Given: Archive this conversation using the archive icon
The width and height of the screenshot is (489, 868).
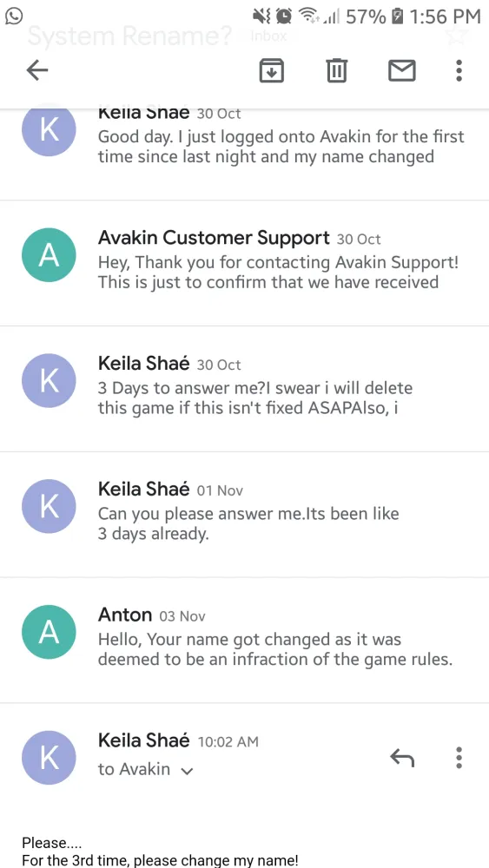Looking at the screenshot, I should click(x=271, y=70).
